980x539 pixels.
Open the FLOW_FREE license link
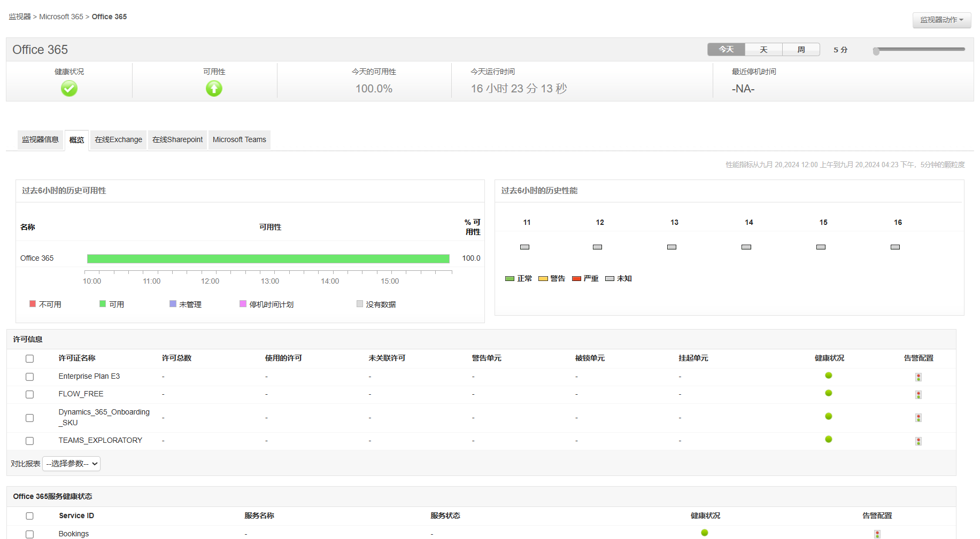[x=81, y=394]
